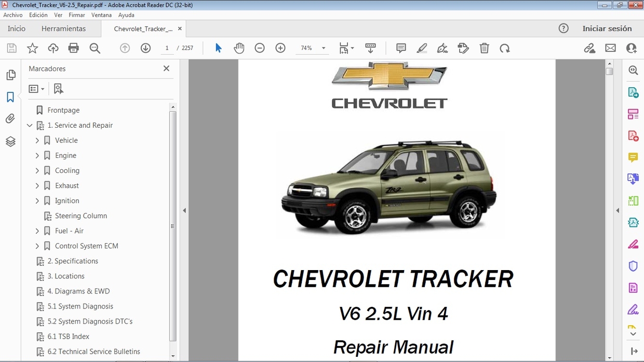Expand the Fuel - Air bookmark
644x362 pixels.
click(x=37, y=231)
